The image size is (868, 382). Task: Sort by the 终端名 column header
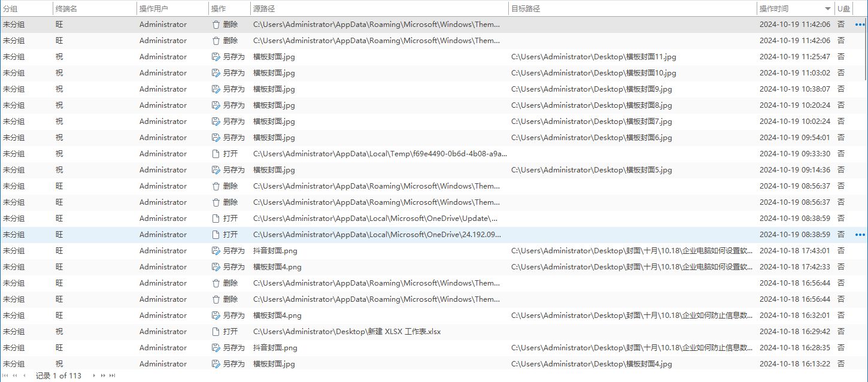pos(95,8)
